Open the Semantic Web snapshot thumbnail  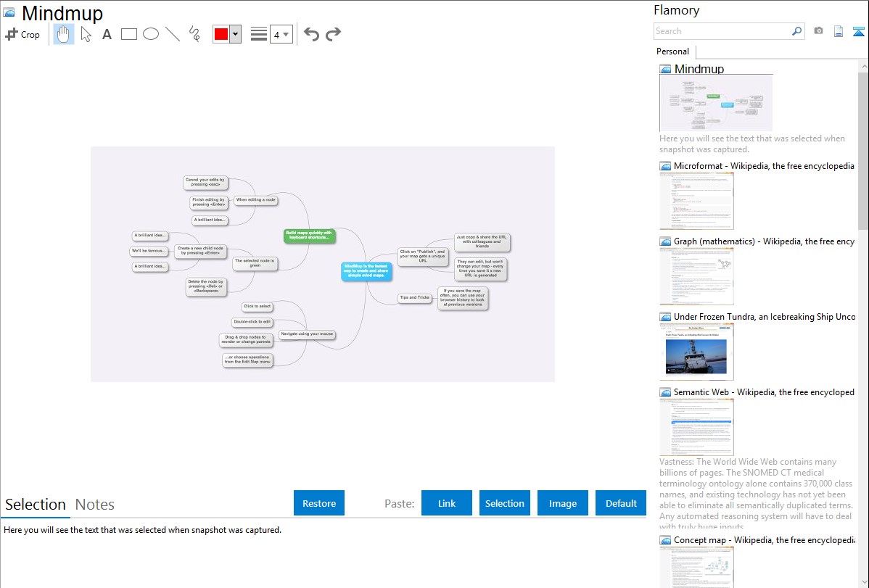coord(696,427)
